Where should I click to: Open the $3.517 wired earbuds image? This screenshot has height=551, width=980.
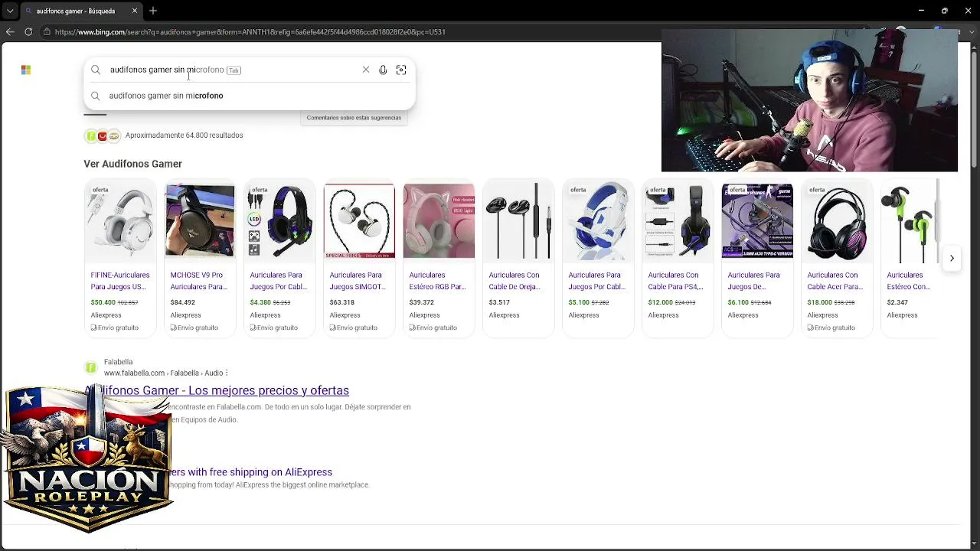518,221
